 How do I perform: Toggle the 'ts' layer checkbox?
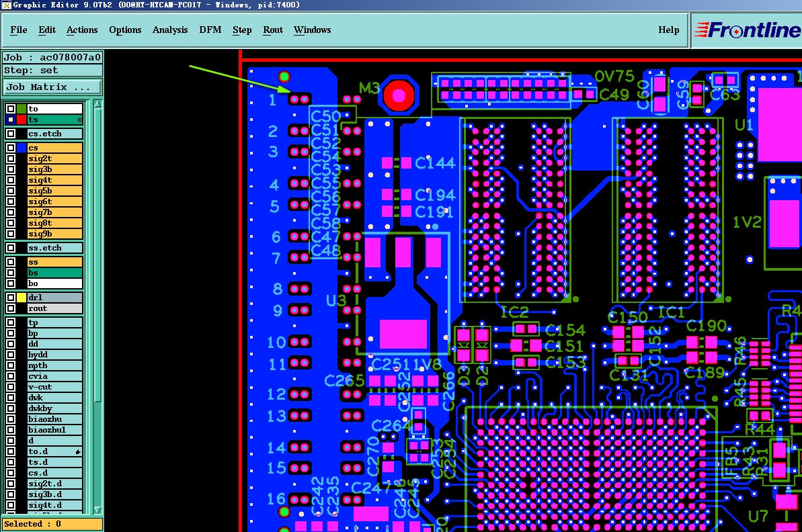point(11,120)
